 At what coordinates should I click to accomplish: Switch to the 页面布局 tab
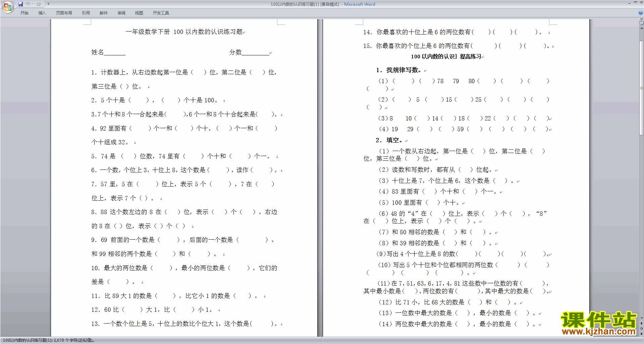pos(64,13)
